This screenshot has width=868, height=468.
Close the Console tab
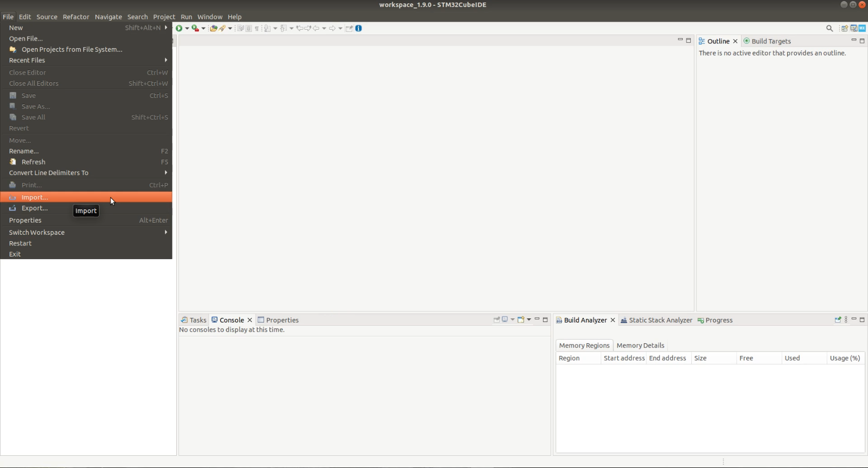[250, 320]
